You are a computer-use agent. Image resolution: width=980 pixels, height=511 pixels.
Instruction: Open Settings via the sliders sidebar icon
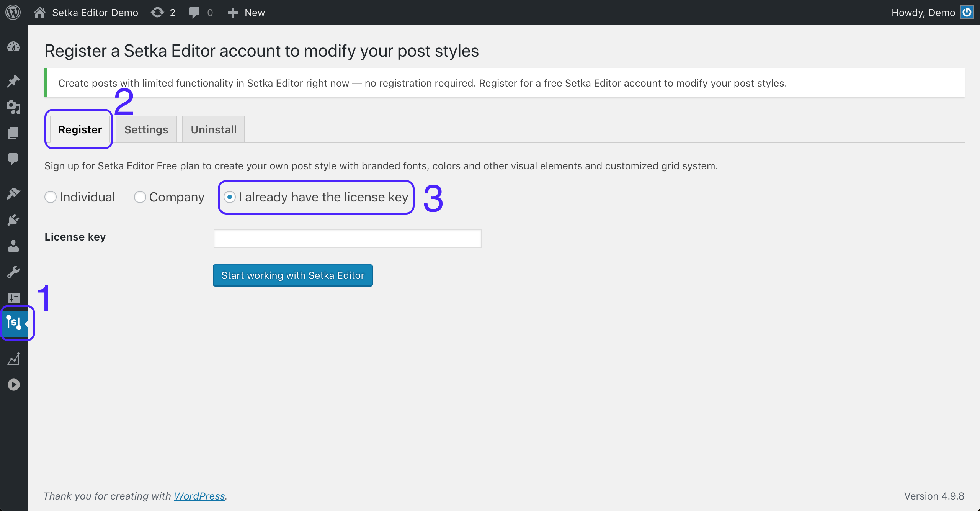(x=13, y=298)
